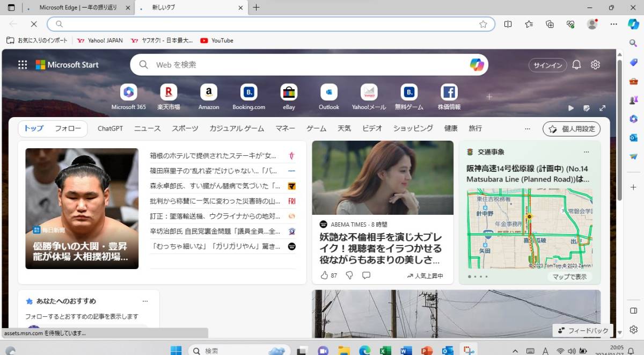Open the Favorites star icon
Screen dimensions: 644x355
529,24
